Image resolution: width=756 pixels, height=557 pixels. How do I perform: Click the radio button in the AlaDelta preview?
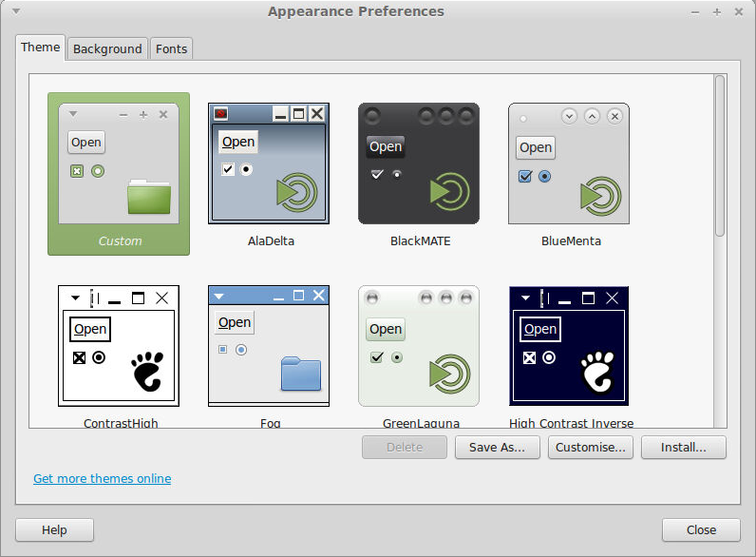(x=246, y=169)
